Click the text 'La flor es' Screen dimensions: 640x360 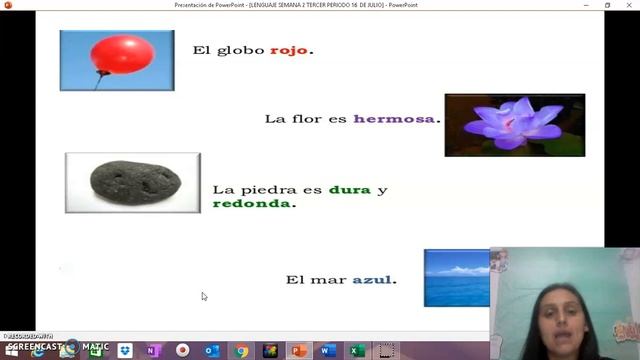click(x=306, y=119)
